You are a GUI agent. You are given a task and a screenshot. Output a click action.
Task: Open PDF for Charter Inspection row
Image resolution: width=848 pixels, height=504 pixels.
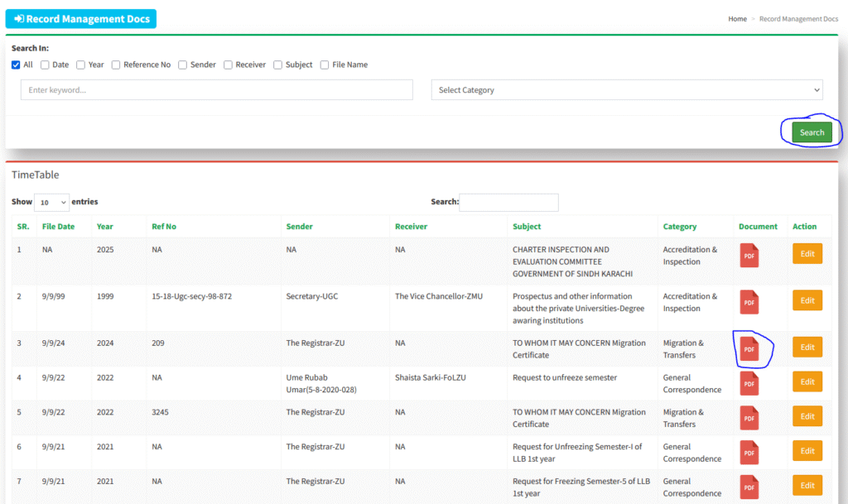pos(749,256)
